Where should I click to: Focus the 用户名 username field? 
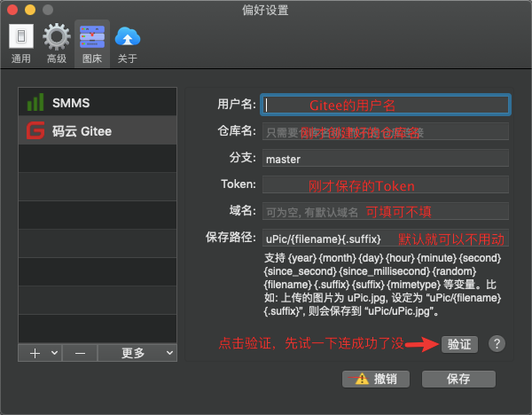[x=386, y=105]
